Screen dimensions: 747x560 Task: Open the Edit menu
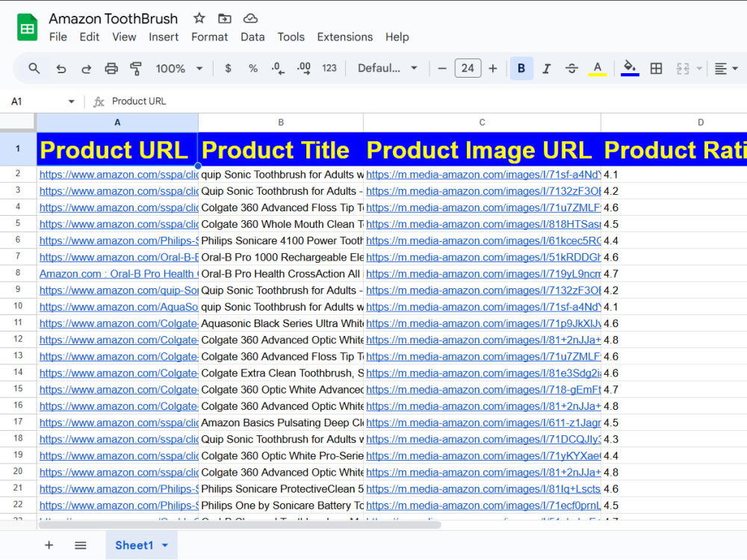(x=89, y=37)
